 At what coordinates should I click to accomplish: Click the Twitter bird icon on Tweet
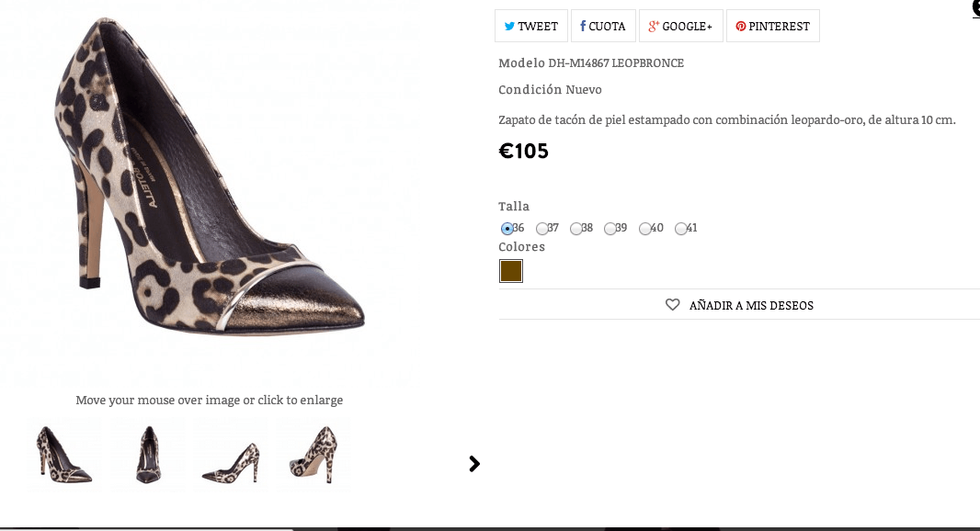coord(509,27)
